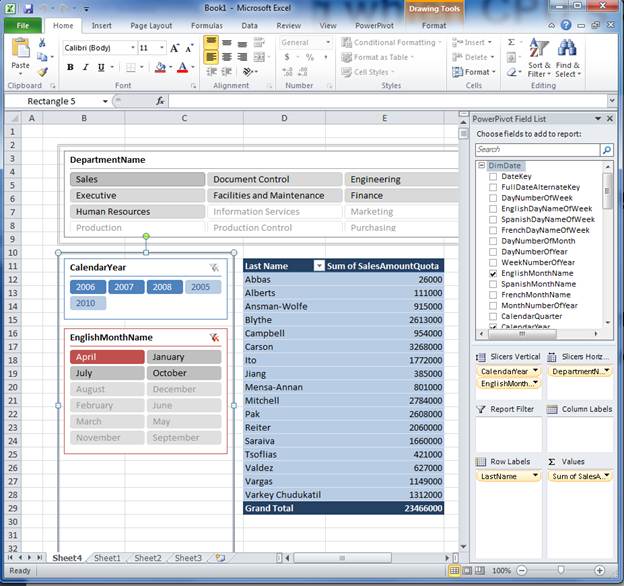Open the Last Name filter dropdown
Image resolution: width=624 pixels, height=586 pixels.
(319, 266)
